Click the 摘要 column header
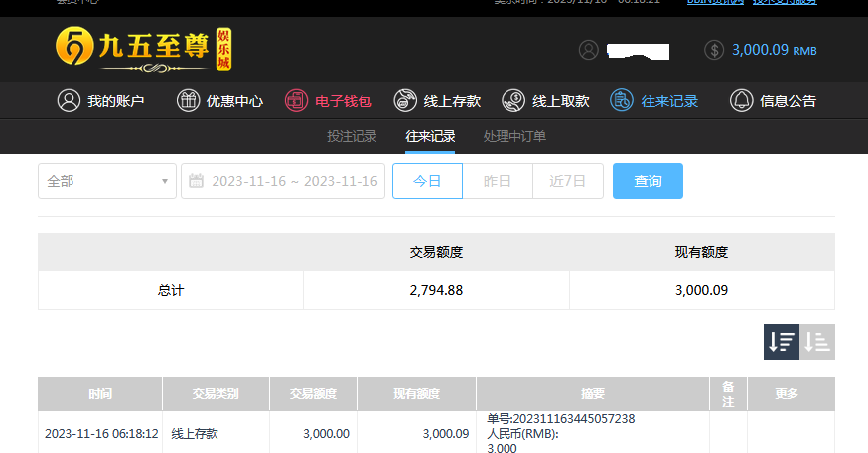This screenshot has height=453, width=868. point(593,393)
